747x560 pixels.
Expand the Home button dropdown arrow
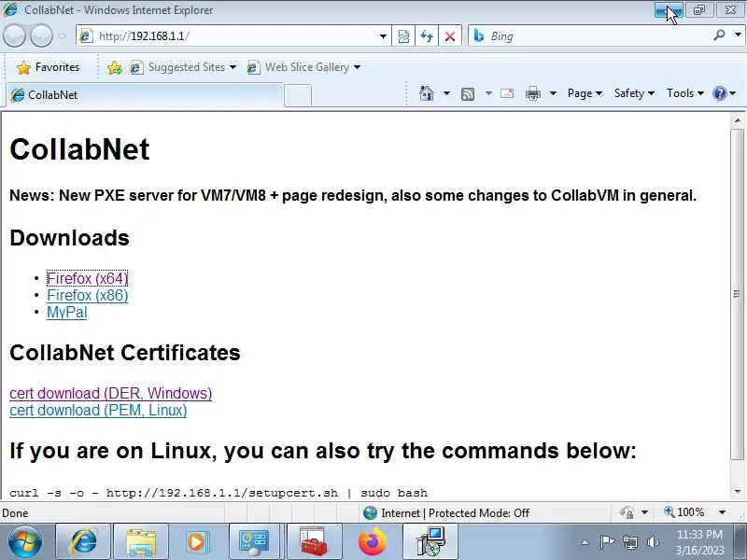pyautogui.click(x=446, y=93)
